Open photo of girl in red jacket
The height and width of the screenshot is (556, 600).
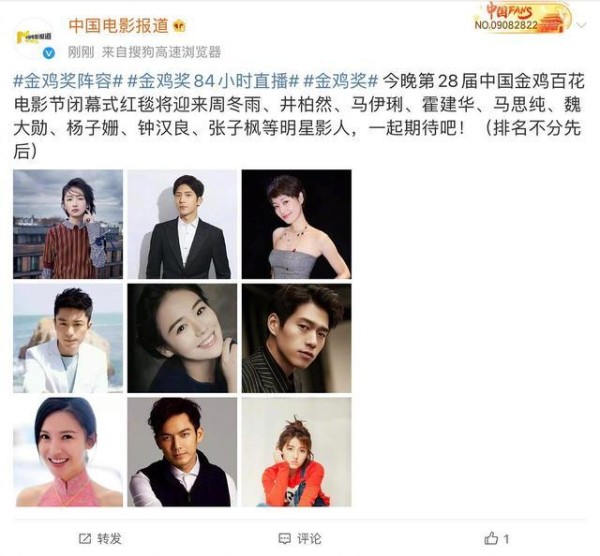[297, 452]
